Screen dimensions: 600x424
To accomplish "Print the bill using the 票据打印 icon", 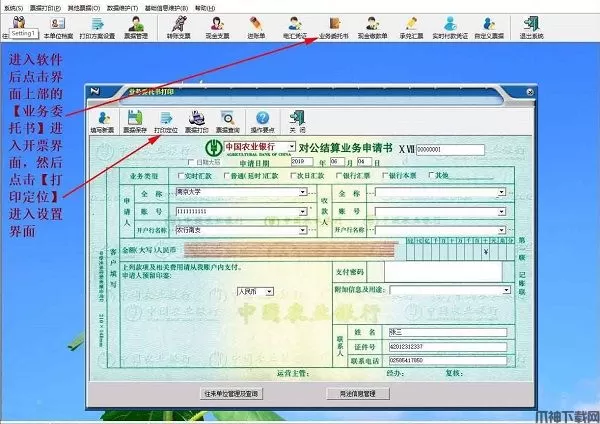I will pos(197,122).
